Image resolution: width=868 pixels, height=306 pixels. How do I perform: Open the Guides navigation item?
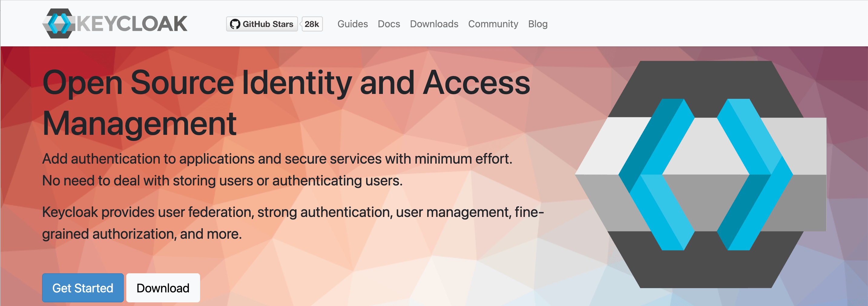point(353,24)
